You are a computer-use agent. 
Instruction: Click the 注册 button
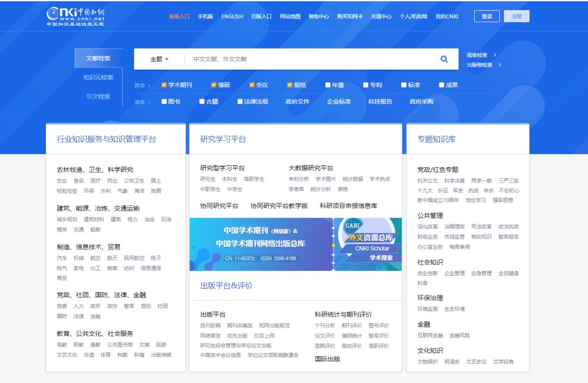[516, 16]
